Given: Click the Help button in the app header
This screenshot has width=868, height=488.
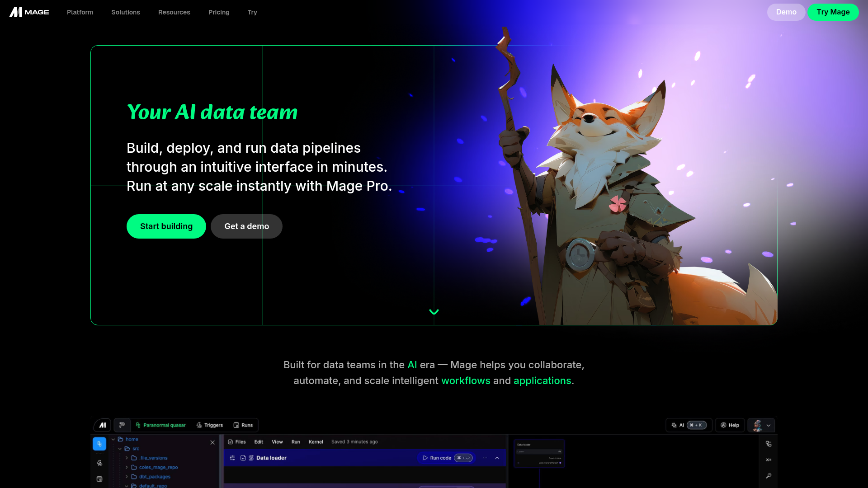Looking at the screenshot, I should pos(730,425).
